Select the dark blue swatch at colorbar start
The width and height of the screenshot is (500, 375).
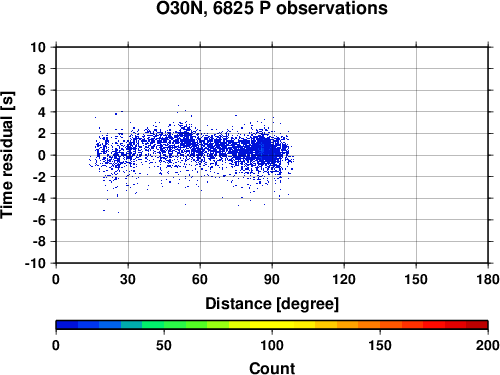(x=67, y=325)
